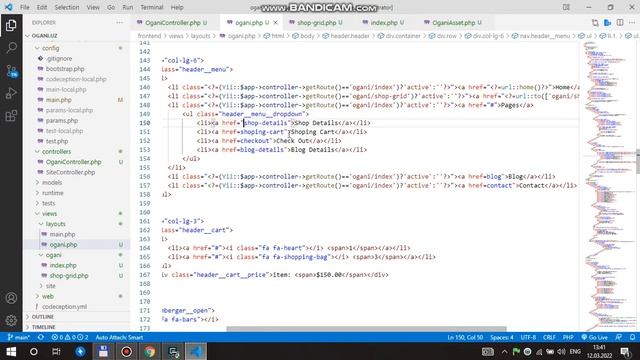The height and width of the screenshot is (360, 640).
Task: Open SiteController.php file
Action: [x=70, y=172]
